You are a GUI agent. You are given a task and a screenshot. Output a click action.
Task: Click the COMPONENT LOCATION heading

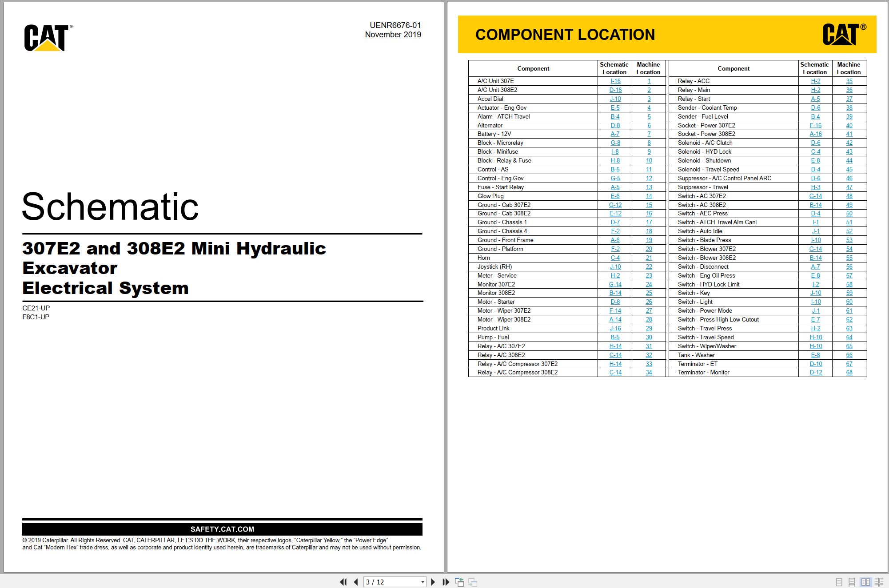pyautogui.click(x=565, y=35)
